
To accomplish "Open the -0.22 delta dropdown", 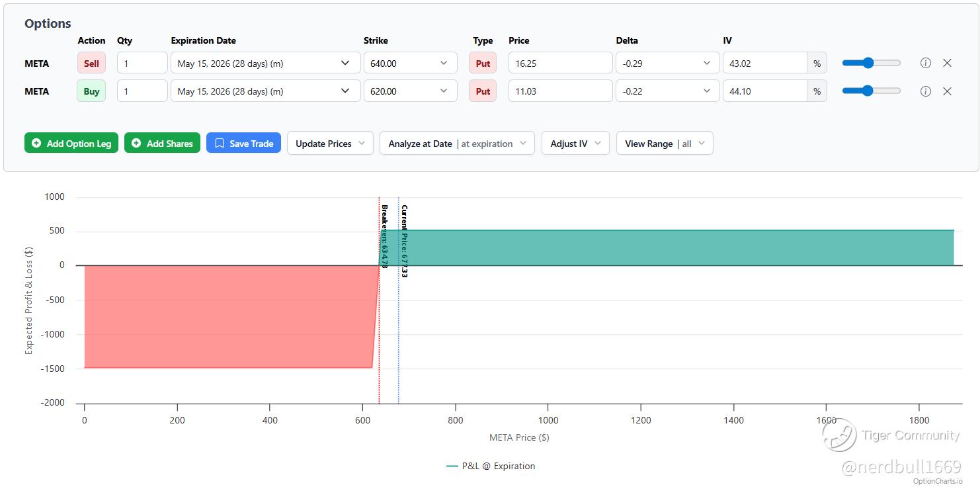I will (x=667, y=91).
